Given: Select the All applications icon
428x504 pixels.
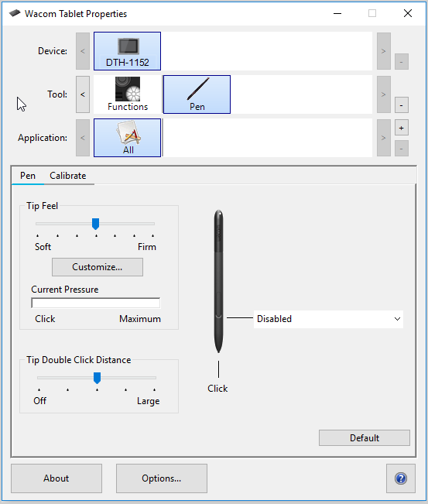Looking at the screenshot, I should click(x=127, y=138).
